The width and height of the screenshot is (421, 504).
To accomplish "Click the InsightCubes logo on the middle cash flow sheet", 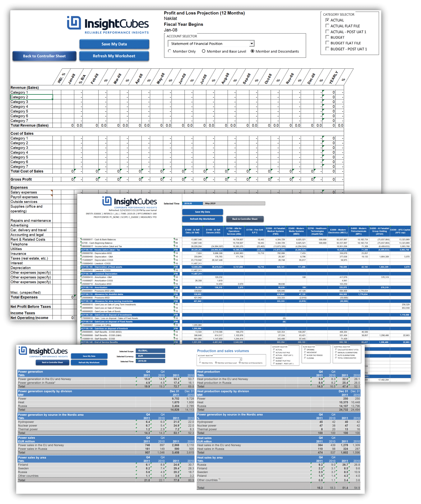I will (x=130, y=202).
